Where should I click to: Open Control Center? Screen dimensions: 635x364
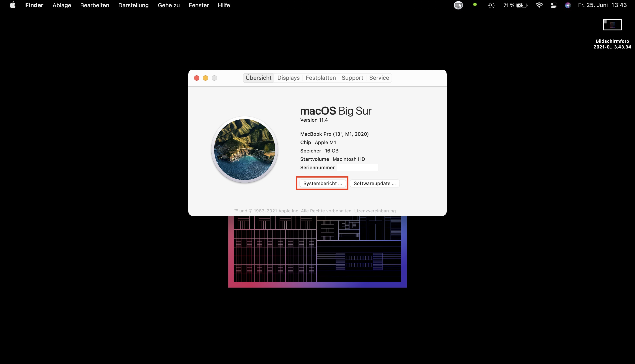click(554, 5)
